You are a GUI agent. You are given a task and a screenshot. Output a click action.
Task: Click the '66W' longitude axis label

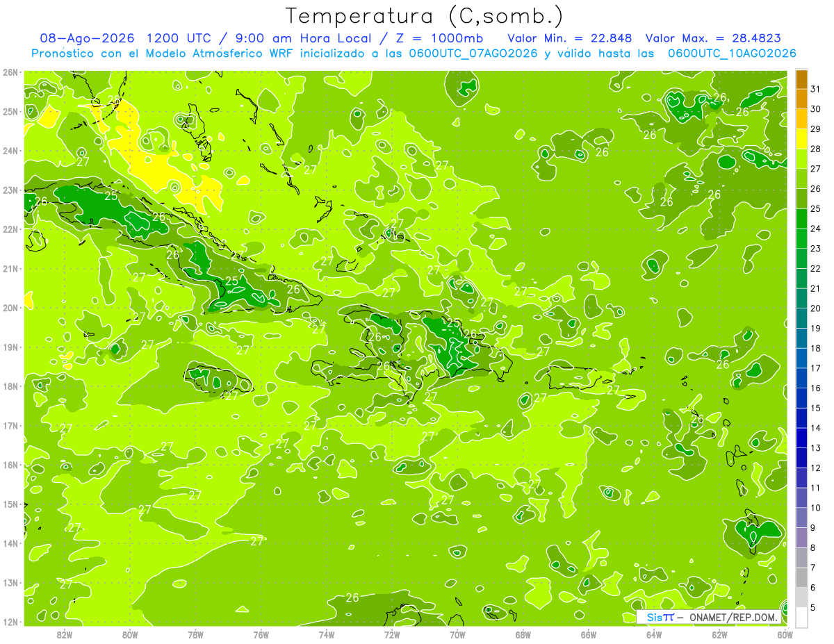point(588,635)
